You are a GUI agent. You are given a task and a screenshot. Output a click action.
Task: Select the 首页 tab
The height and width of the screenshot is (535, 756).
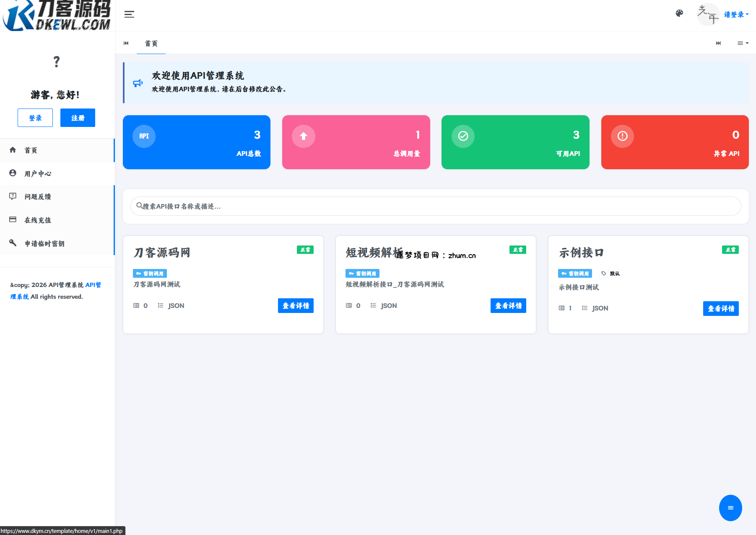[151, 43]
